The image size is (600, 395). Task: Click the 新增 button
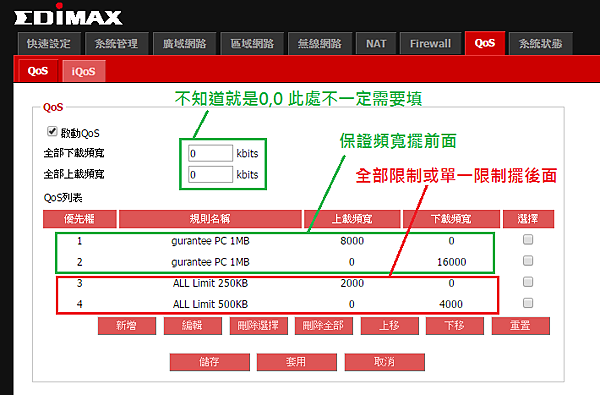(127, 326)
